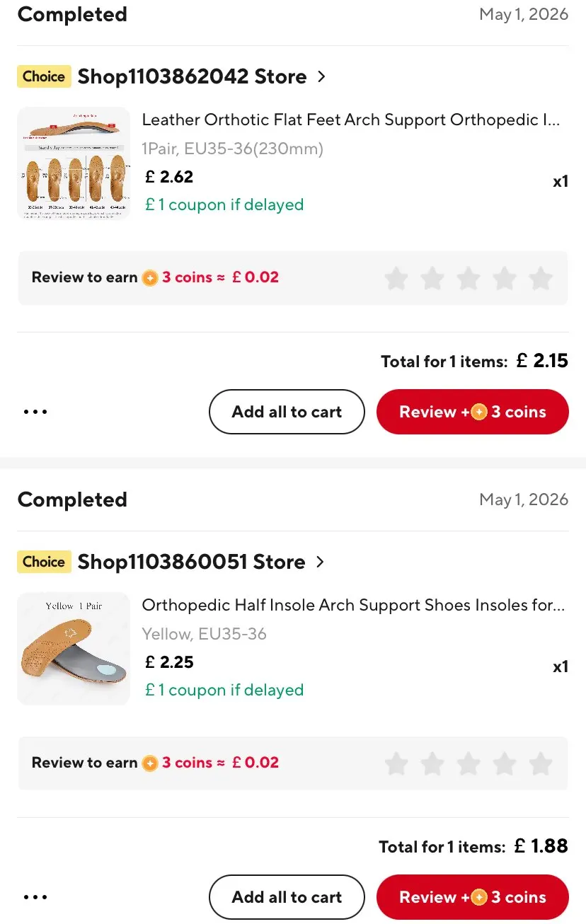This screenshot has width=586, height=924.
Task: Rate the leather orthotic insole one star
Action: [x=396, y=278]
